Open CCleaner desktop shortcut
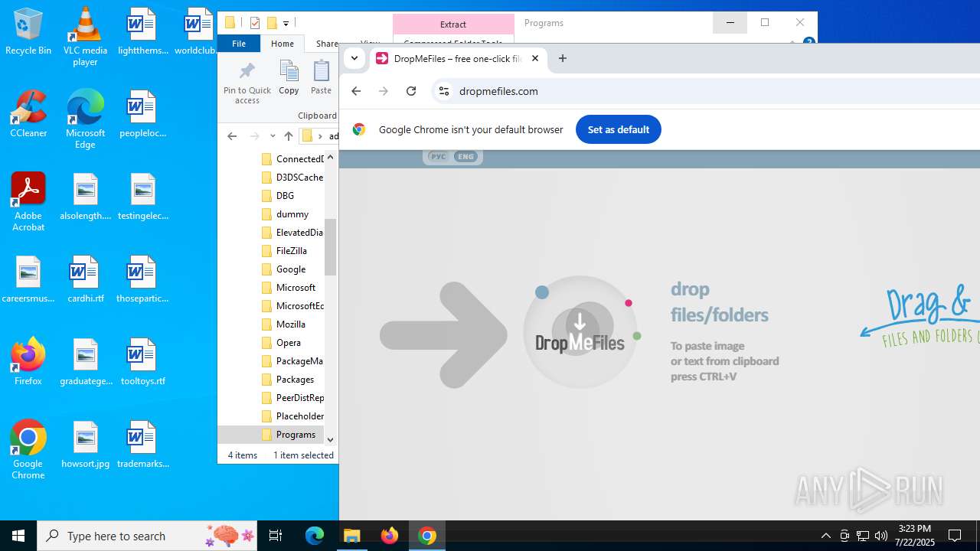The height and width of the screenshot is (551, 980). 28,114
